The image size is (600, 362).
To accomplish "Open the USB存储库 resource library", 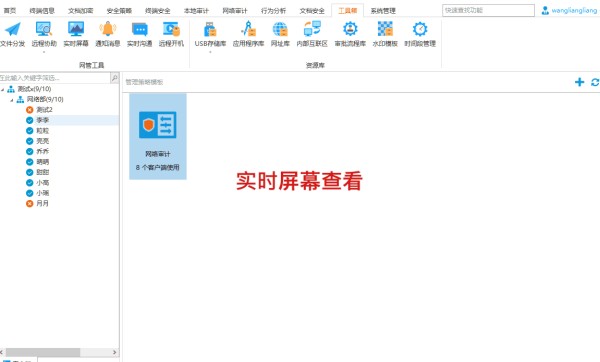I will pos(210,34).
